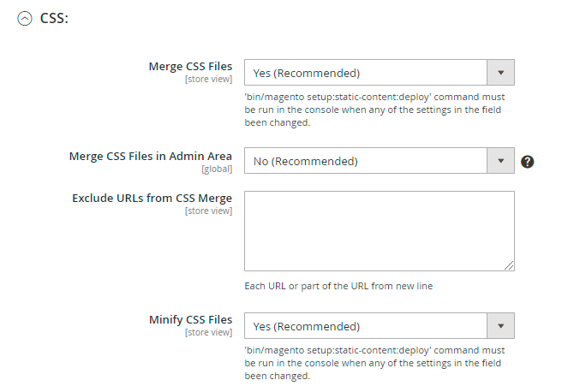The height and width of the screenshot is (392, 586).
Task: Click the '[global]' scope label
Action: (216, 169)
